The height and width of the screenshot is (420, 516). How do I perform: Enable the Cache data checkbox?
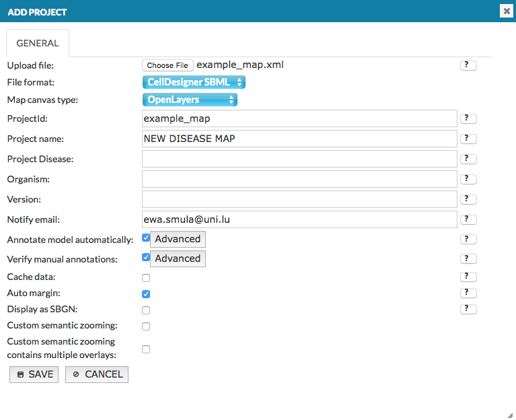point(146,278)
